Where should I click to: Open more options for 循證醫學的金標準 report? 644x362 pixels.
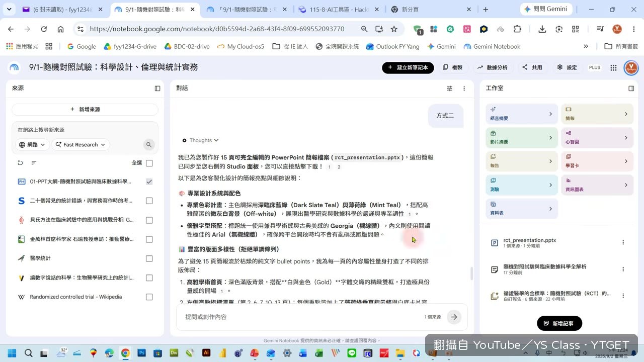click(x=623, y=296)
